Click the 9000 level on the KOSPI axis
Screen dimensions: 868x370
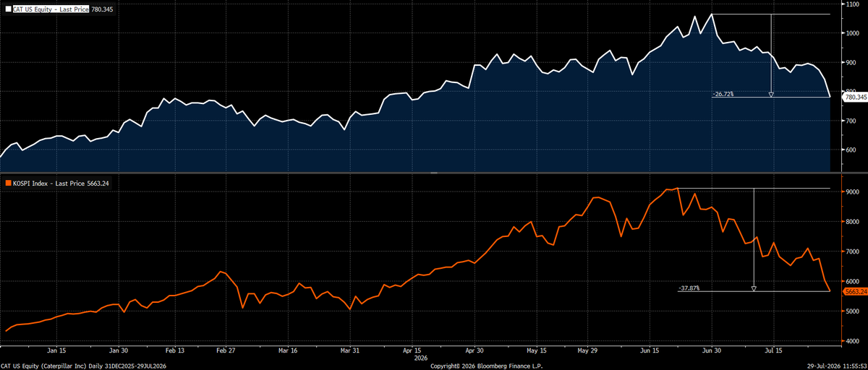[x=854, y=192]
